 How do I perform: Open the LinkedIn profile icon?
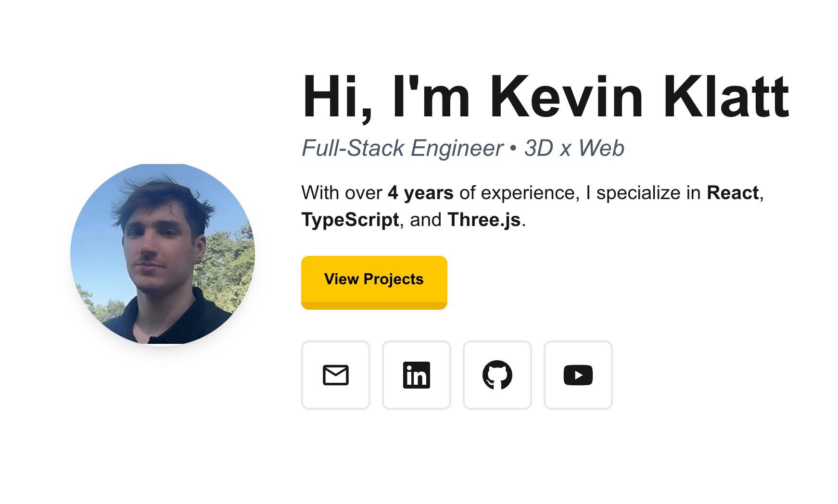coord(416,375)
